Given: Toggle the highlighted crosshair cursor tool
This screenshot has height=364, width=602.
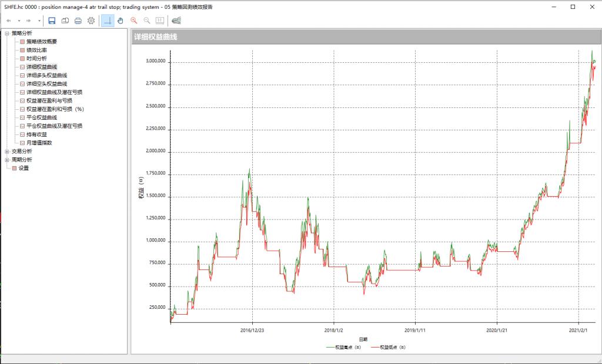Looking at the screenshot, I should [108, 21].
